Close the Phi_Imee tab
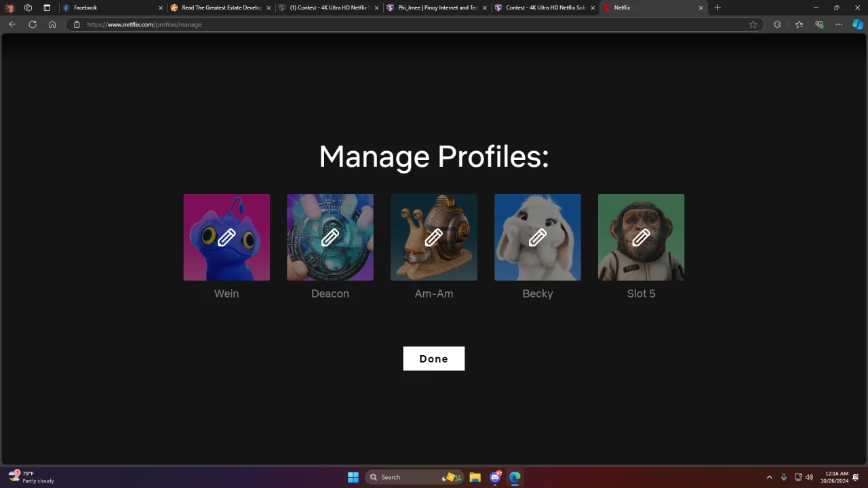 coord(485,7)
